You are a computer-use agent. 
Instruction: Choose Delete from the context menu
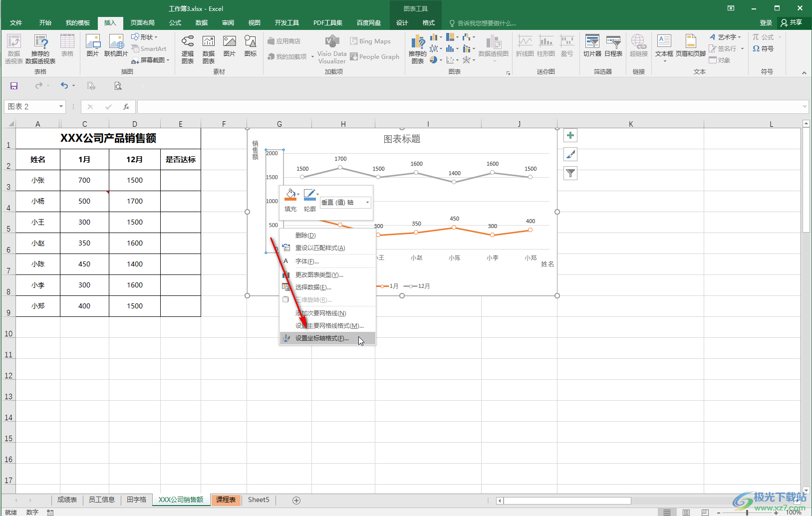327,235
